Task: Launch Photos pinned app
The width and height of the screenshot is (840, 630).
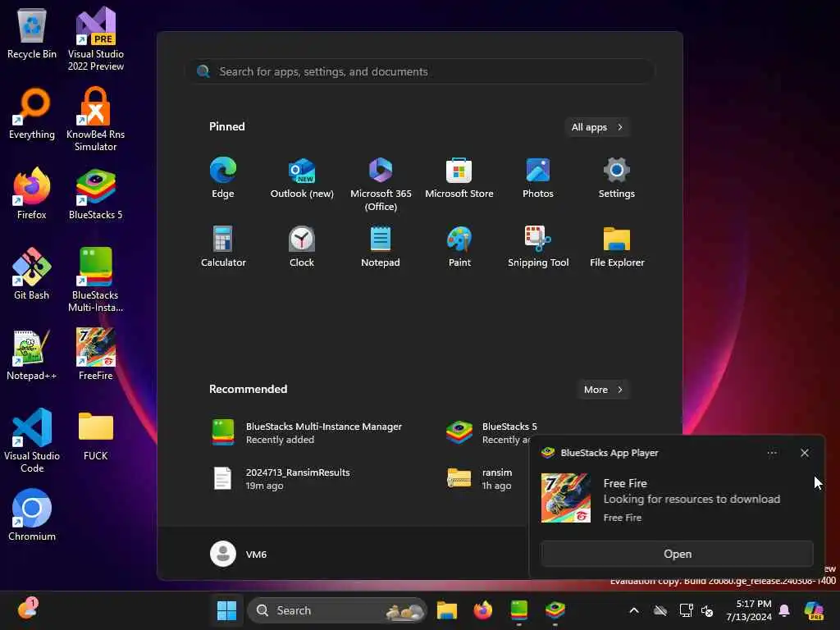Action: click(538, 178)
